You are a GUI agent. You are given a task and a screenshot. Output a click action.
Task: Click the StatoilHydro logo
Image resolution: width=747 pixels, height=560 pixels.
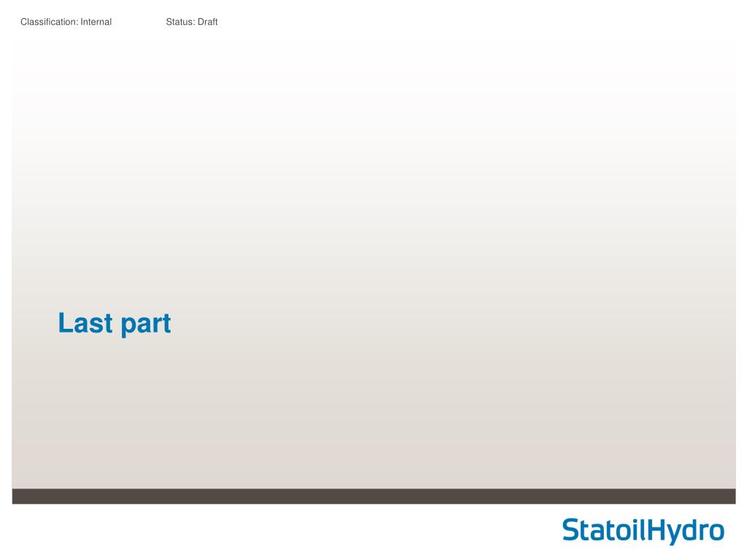643,531
